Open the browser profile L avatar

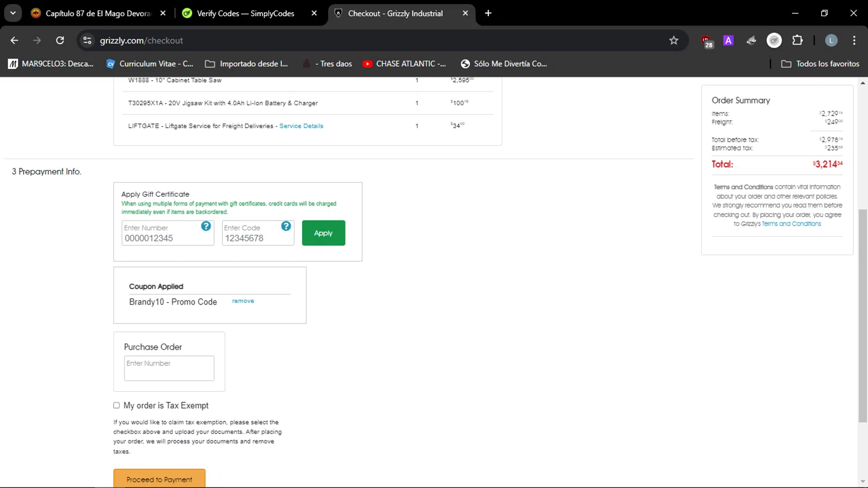pyautogui.click(x=832, y=41)
